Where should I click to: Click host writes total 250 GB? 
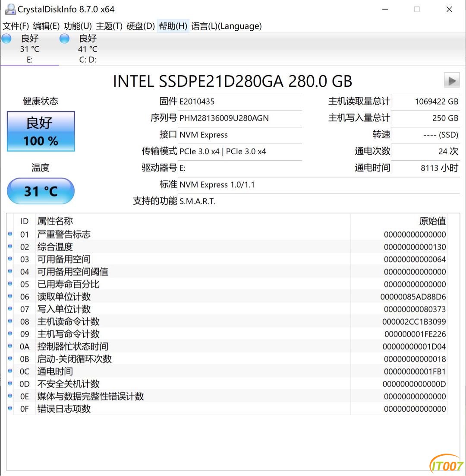pyautogui.click(x=426, y=118)
